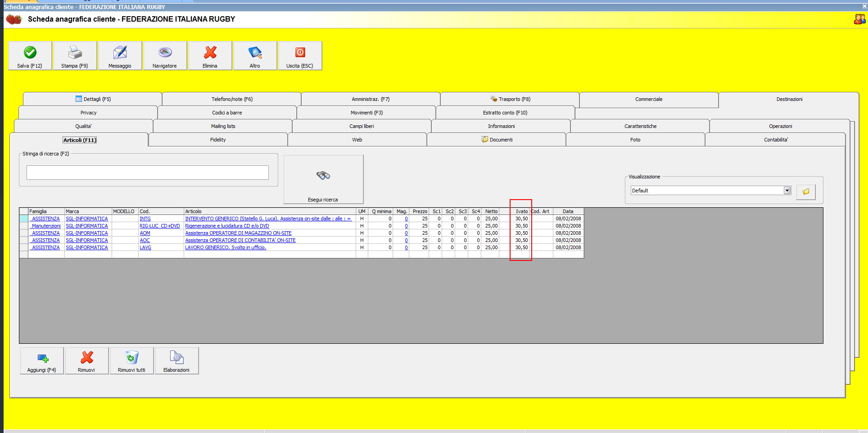Click the Elimina red X toolbar button
868x433 pixels.
point(210,56)
